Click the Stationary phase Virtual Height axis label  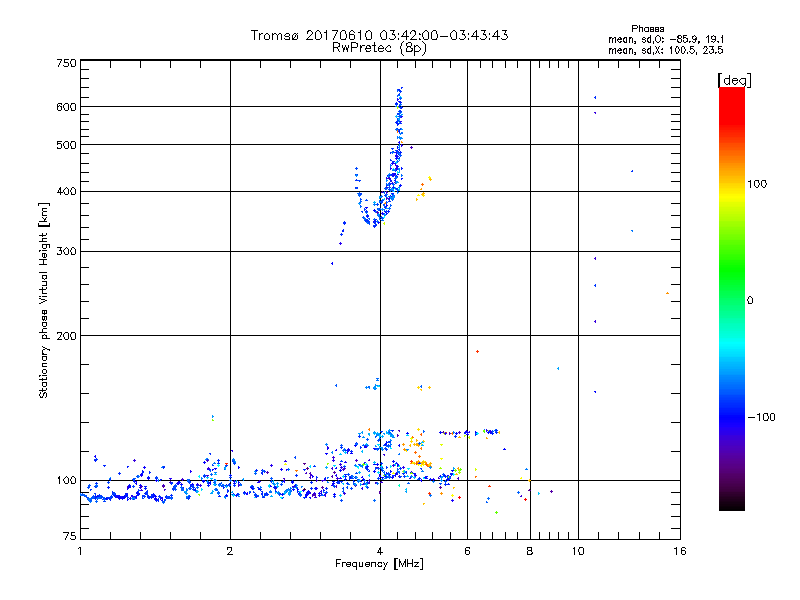(44, 300)
